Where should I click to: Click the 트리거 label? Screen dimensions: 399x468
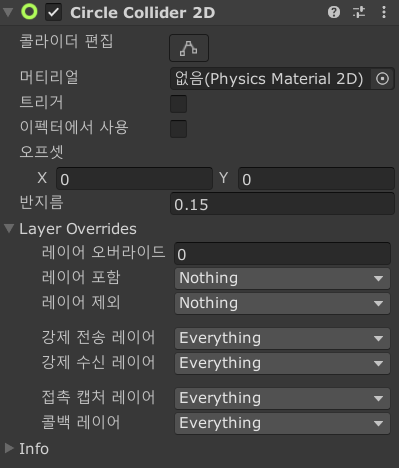[41, 102]
